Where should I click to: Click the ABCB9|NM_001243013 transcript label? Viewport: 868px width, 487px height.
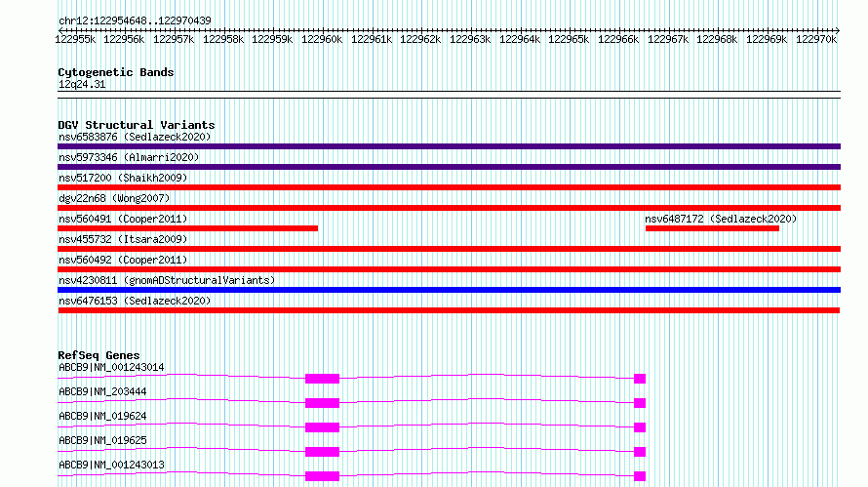click(x=111, y=465)
